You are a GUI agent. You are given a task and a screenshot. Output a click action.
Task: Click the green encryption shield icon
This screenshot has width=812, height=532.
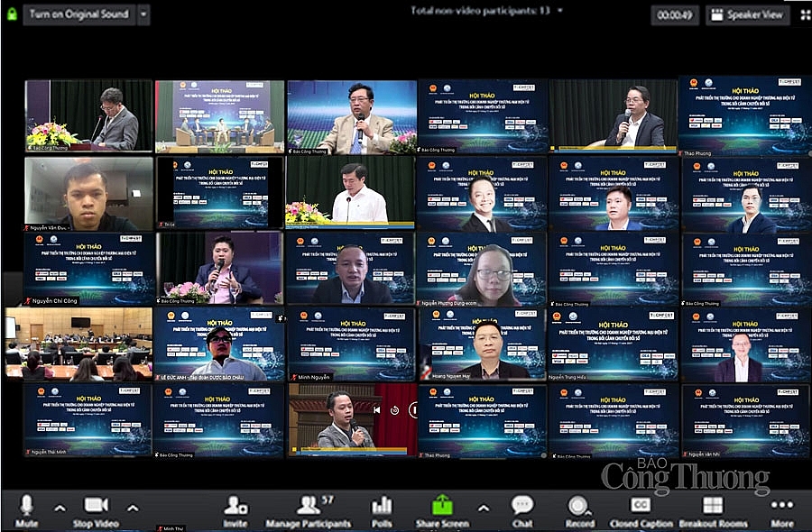tap(11, 14)
